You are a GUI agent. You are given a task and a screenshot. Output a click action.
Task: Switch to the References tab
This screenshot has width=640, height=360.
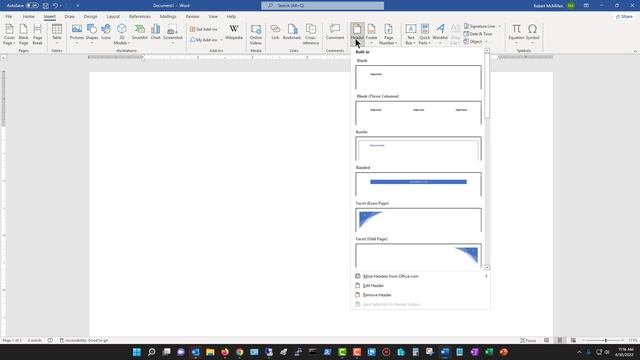click(140, 16)
